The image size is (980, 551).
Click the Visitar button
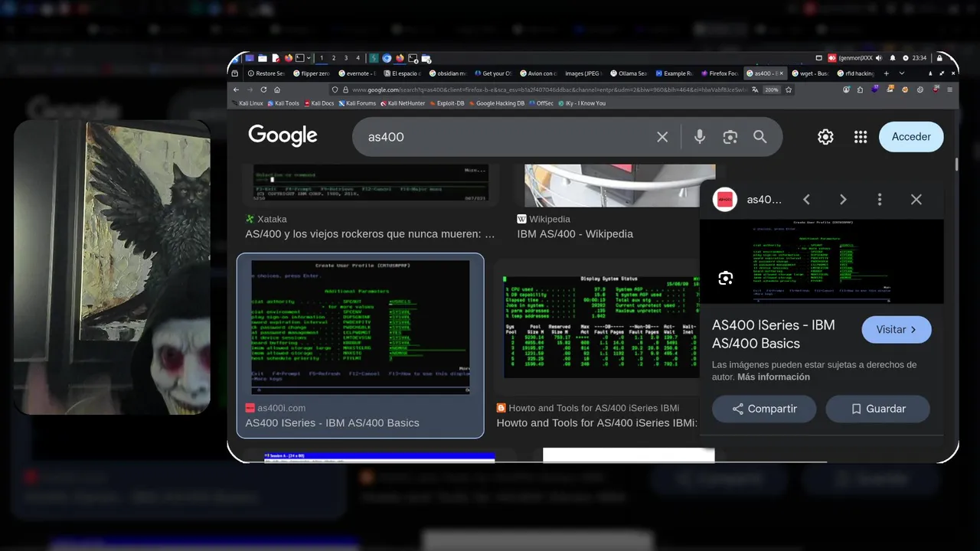pos(897,330)
